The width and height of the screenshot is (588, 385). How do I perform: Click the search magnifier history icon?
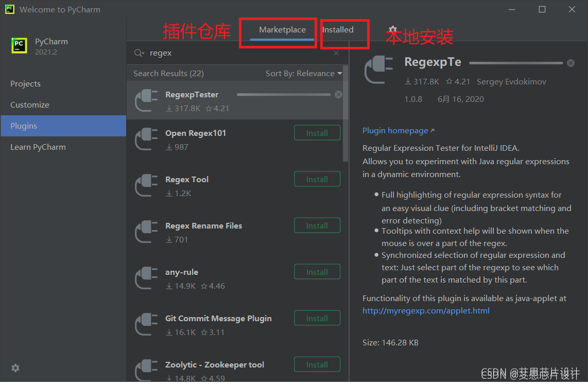point(139,53)
